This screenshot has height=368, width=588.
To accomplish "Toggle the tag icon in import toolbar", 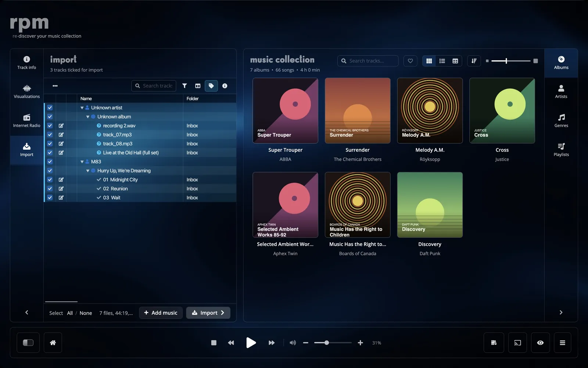I will 211,86.
